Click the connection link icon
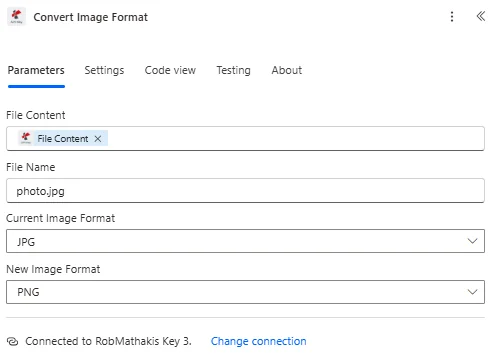Viewport: 488px width, 362px height. click(12, 341)
